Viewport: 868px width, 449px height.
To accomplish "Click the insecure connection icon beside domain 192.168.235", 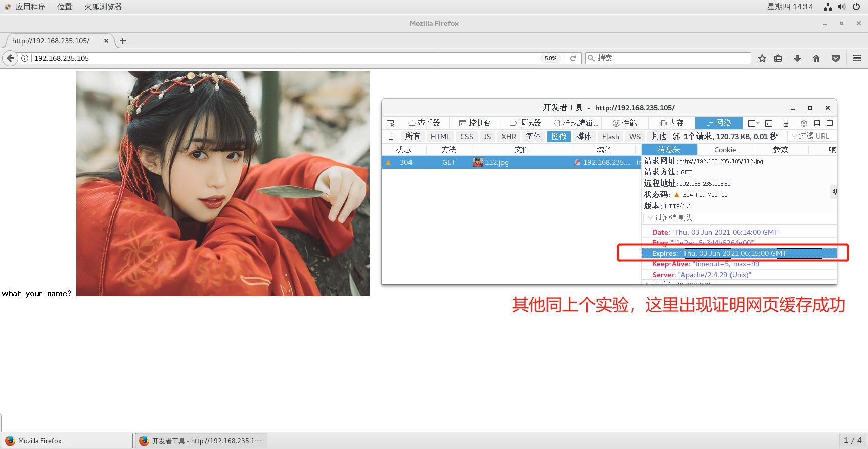I will (x=577, y=162).
